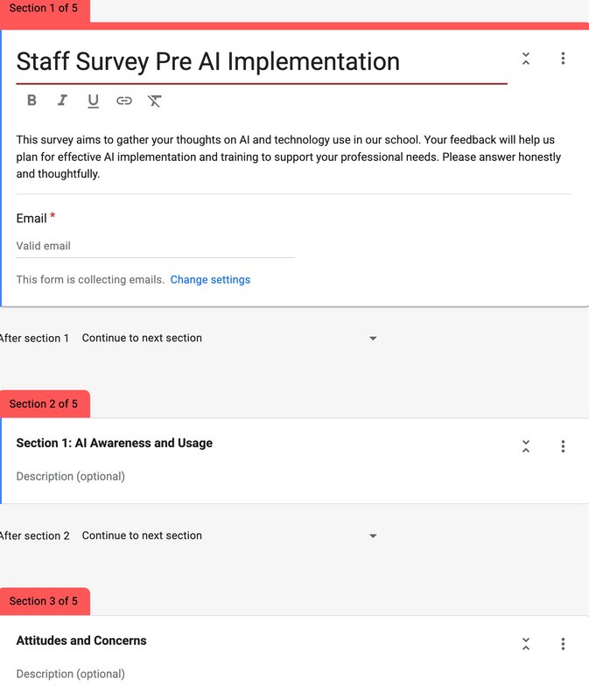This screenshot has height=700, width=589.
Task: Open the After section 2 navigation dropdown
Action: [x=229, y=536]
